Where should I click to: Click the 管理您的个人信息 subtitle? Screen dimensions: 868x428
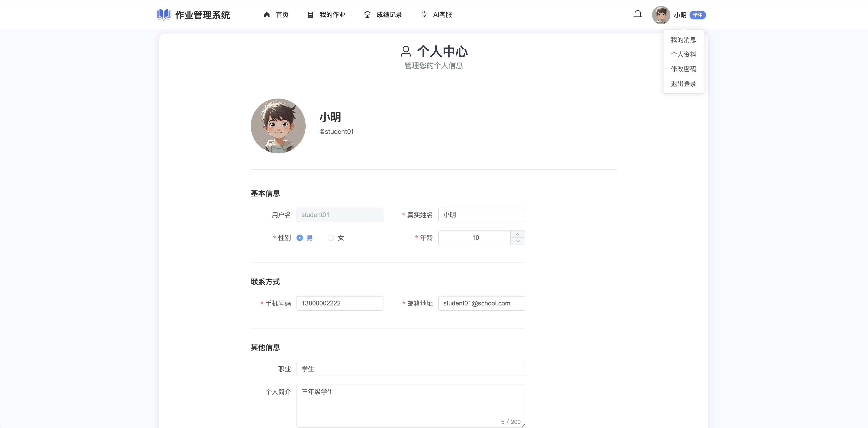point(434,66)
